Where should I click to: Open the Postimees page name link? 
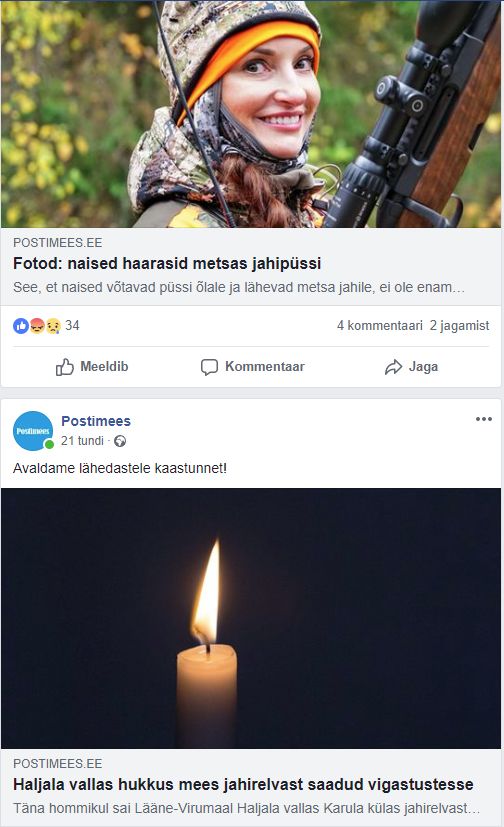96,421
